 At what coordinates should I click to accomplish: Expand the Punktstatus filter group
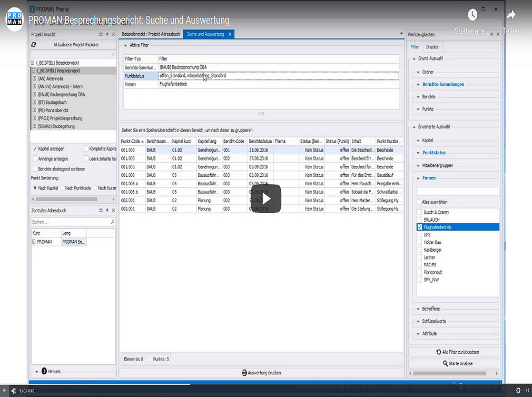418,153
